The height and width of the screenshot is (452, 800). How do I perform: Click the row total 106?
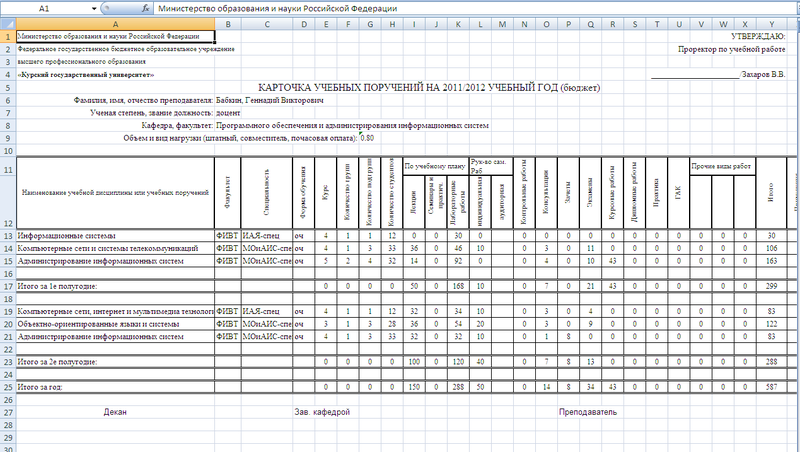click(771, 248)
